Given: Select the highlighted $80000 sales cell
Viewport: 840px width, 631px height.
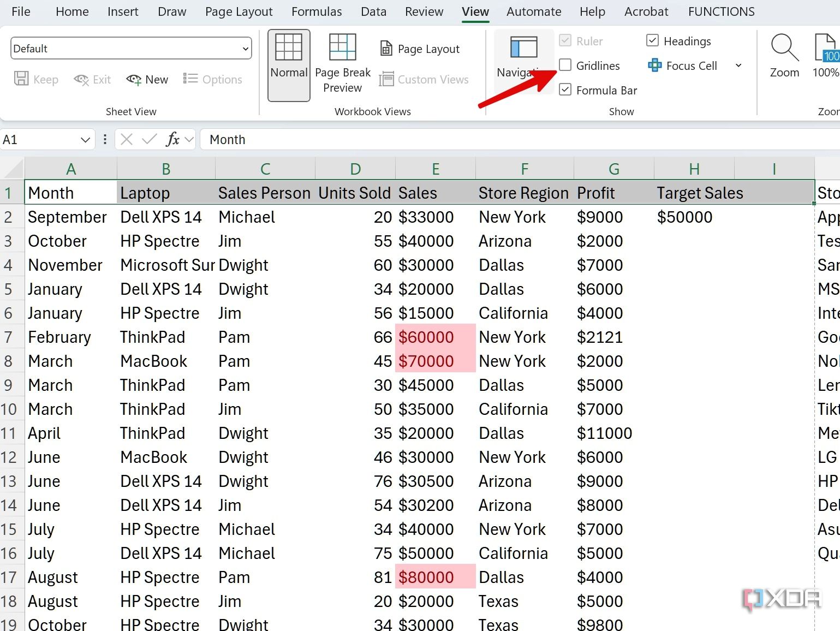Looking at the screenshot, I should (x=435, y=577).
